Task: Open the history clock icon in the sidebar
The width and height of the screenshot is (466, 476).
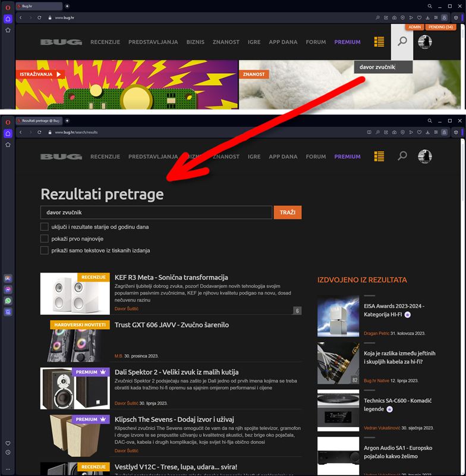Action: pos(8,452)
